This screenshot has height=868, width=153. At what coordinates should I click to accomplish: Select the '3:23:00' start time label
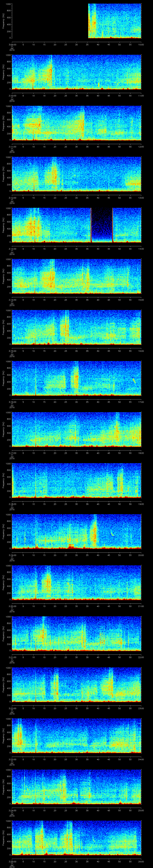[x=12, y=759]
